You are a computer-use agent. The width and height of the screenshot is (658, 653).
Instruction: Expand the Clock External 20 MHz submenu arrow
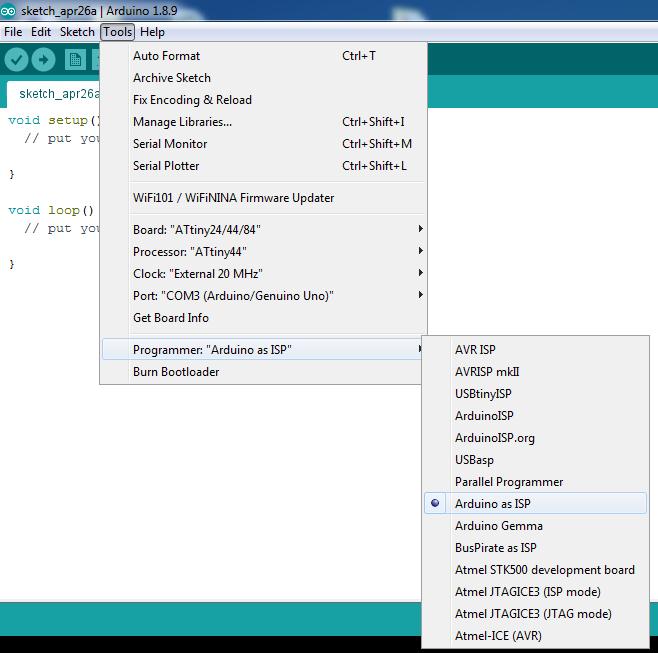420,273
